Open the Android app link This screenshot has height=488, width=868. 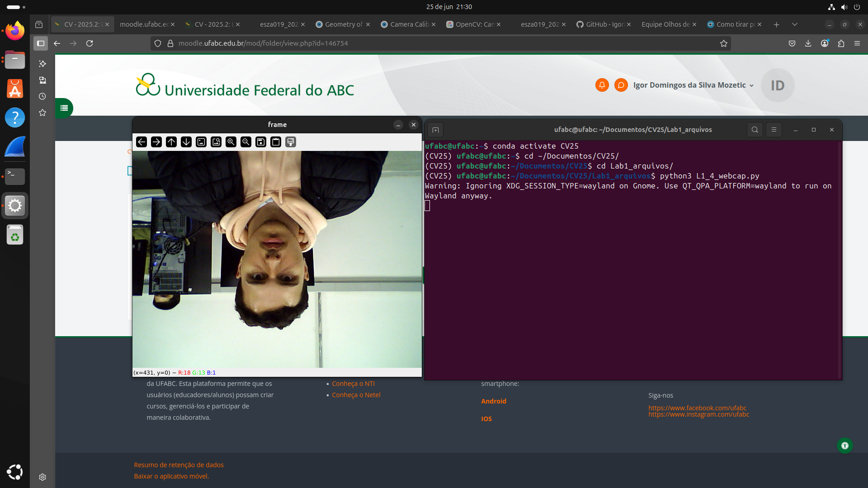point(494,401)
